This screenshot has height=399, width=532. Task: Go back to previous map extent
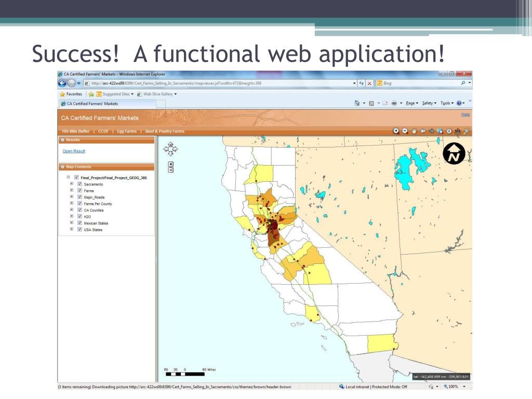click(423, 130)
